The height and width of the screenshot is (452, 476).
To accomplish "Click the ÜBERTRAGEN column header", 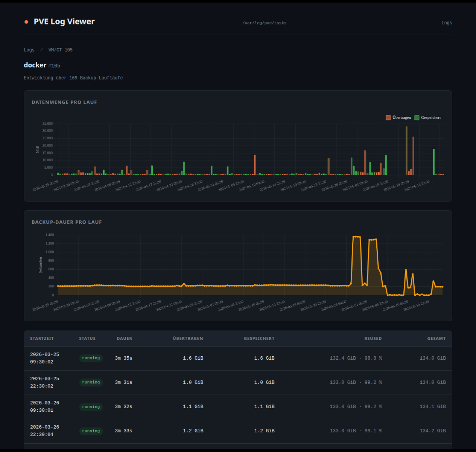I will coord(188,339).
